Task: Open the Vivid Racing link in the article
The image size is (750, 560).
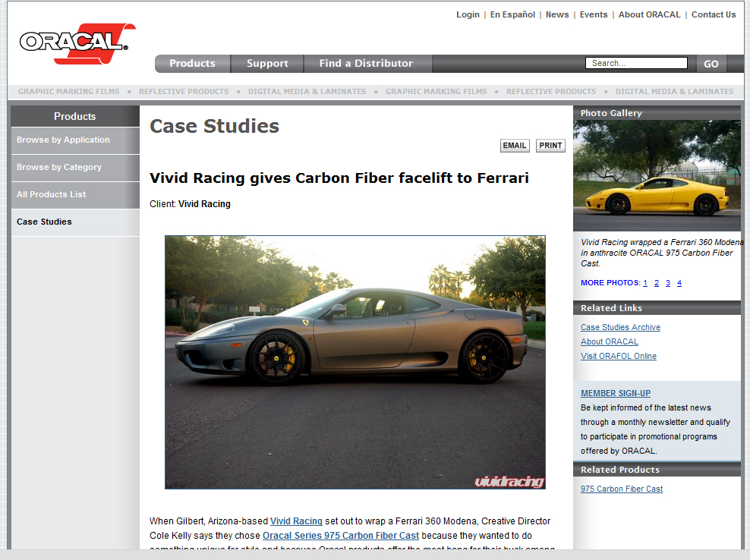Action: [x=296, y=521]
